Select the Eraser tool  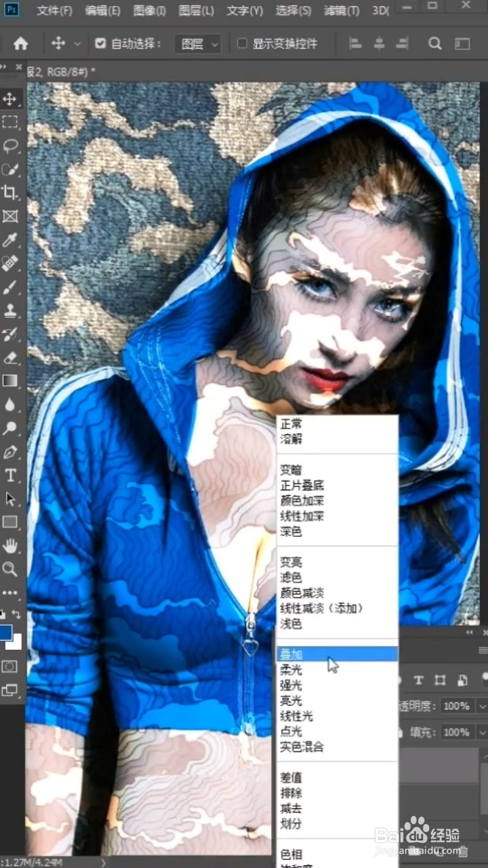9,357
